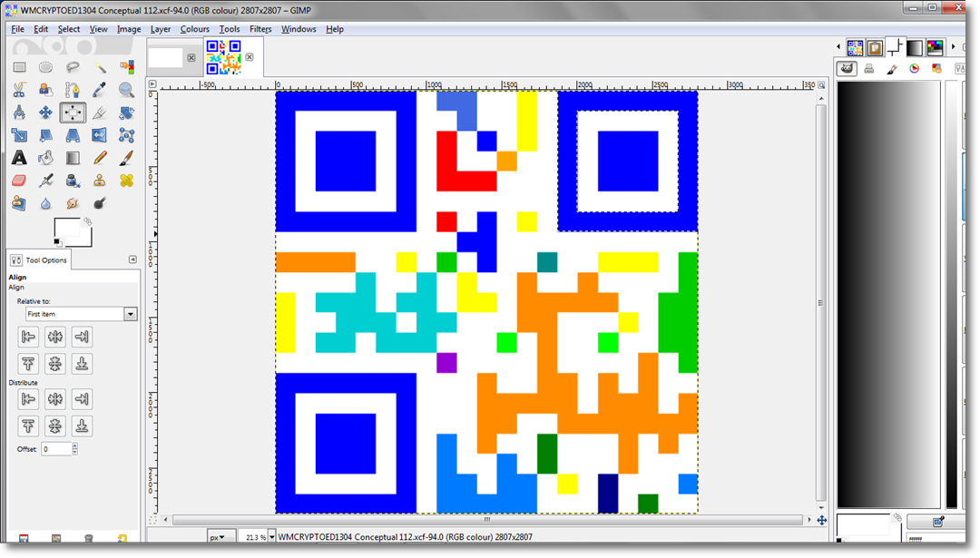Select the Select by Color tool
Image resolution: width=980 pixels, height=558 pixels.
click(x=127, y=67)
